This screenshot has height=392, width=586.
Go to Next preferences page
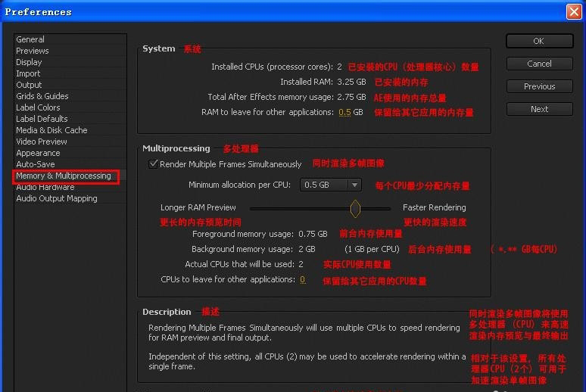click(539, 109)
